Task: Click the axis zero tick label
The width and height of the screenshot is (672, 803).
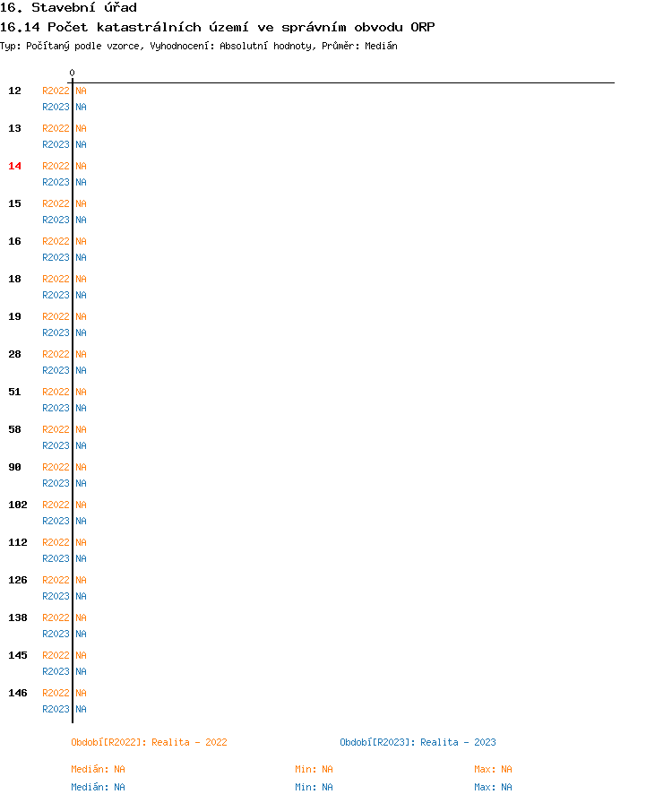Action: (73, 73)
